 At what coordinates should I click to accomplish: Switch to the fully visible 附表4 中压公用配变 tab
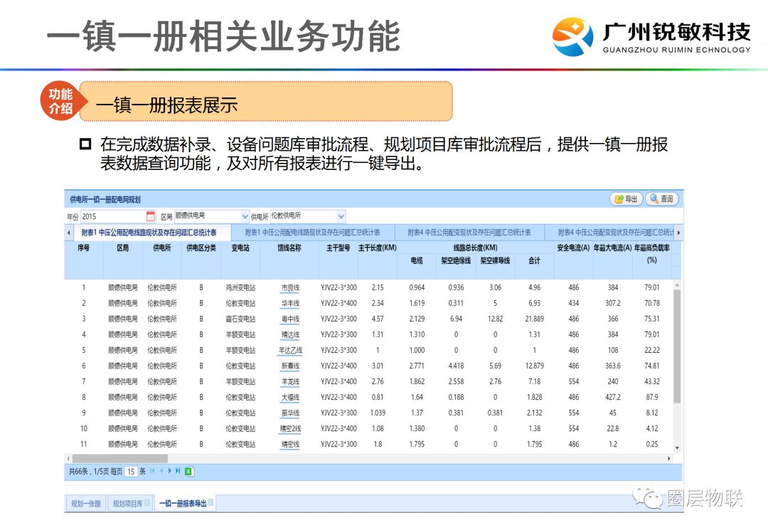point(469,232)
